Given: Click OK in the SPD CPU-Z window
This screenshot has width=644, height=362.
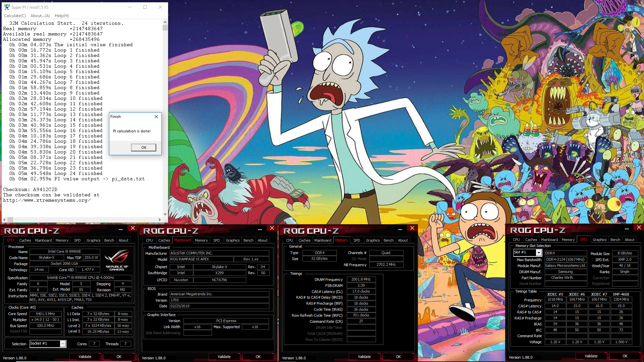Looking at the screenshot, I should [x=625, y=356].
